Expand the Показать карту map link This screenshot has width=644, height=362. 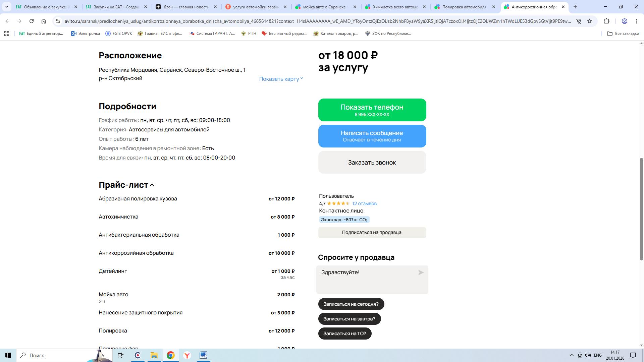281,79
